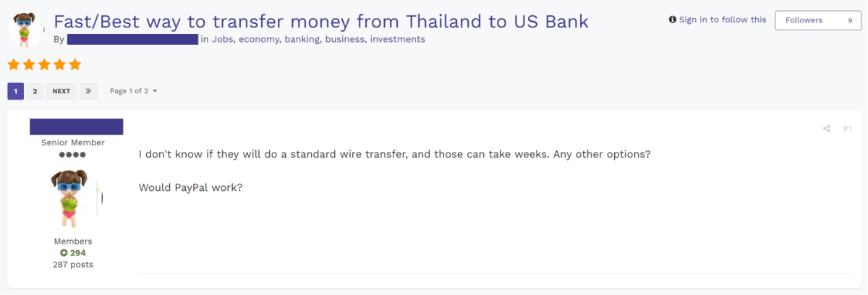The image size is (868, 295).
Task: Click the NEXT page button
Action: [61, 91]
